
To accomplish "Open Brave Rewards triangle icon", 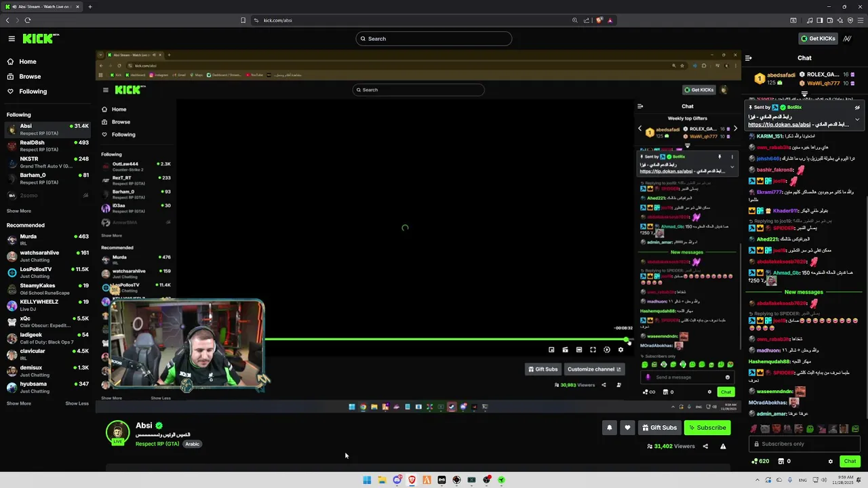I will point(610,20).
